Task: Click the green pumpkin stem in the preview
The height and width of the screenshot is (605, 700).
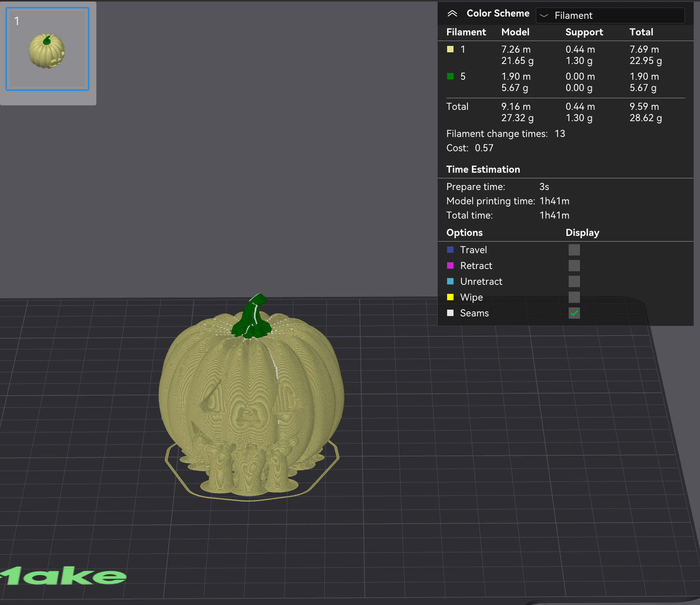Action: 252,317
